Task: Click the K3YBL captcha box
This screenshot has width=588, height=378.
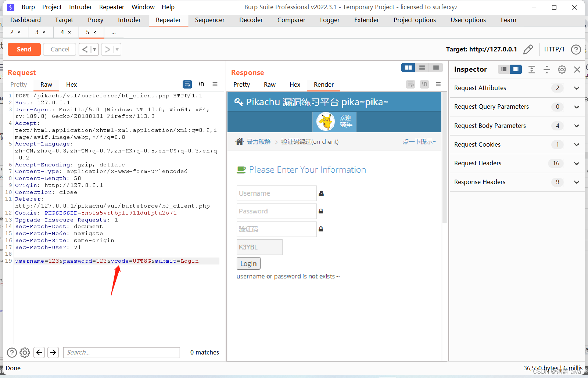Action: 259,247
